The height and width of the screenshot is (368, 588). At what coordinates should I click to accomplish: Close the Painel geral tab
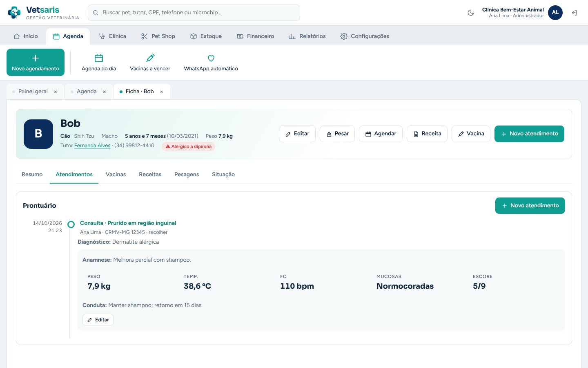56,92
